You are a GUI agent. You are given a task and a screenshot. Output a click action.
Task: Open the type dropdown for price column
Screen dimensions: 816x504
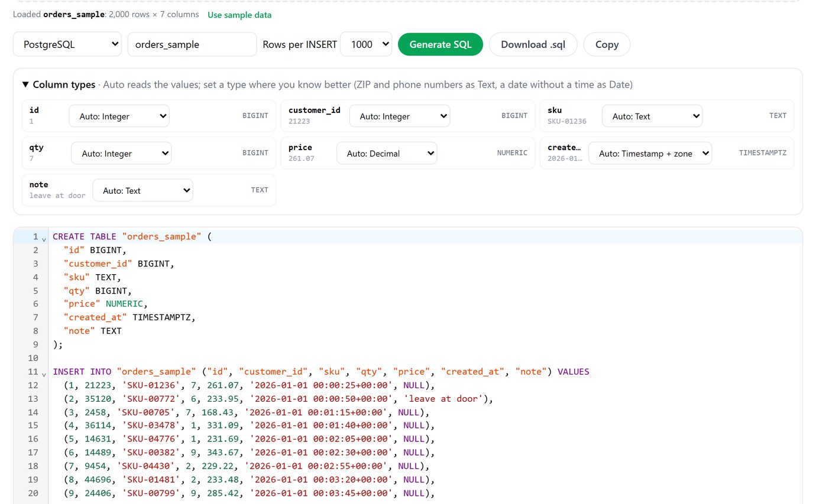tap(387, 154)
